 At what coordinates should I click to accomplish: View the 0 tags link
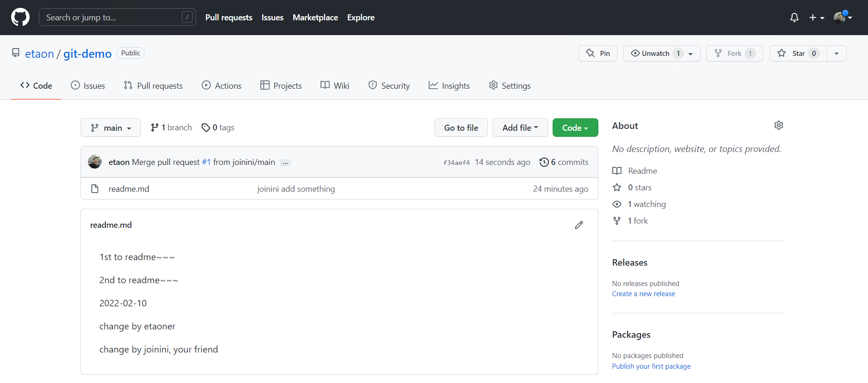point(218,128)
